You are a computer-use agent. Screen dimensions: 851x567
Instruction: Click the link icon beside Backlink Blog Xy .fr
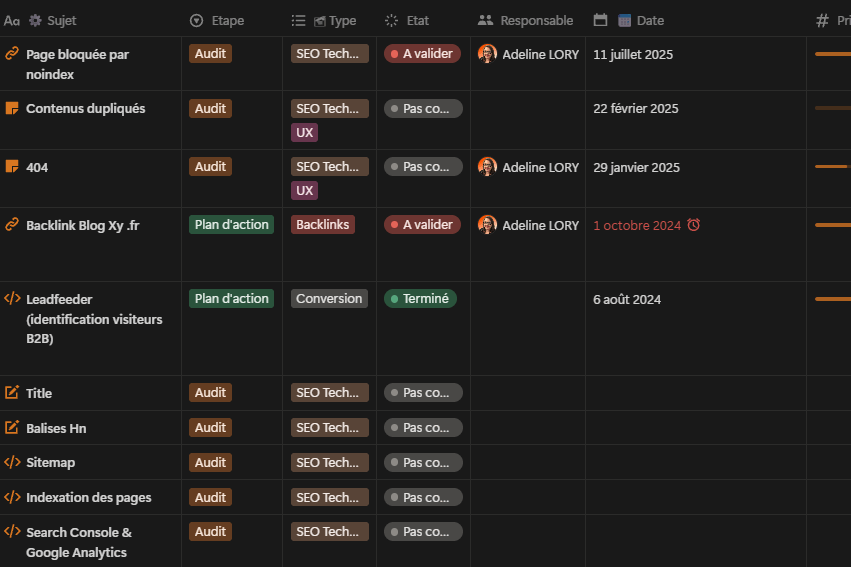[x=12, y=225]
